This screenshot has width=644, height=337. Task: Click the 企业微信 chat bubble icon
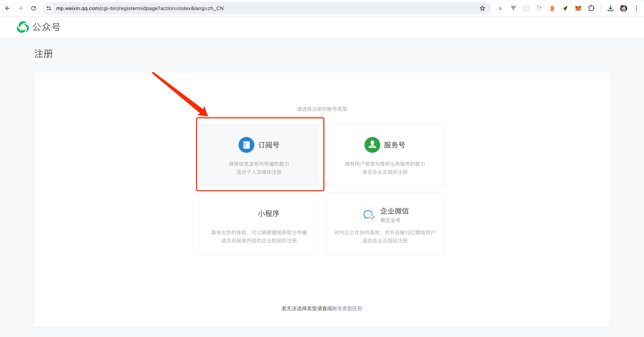pyautogui.click(x=368, y=214)
